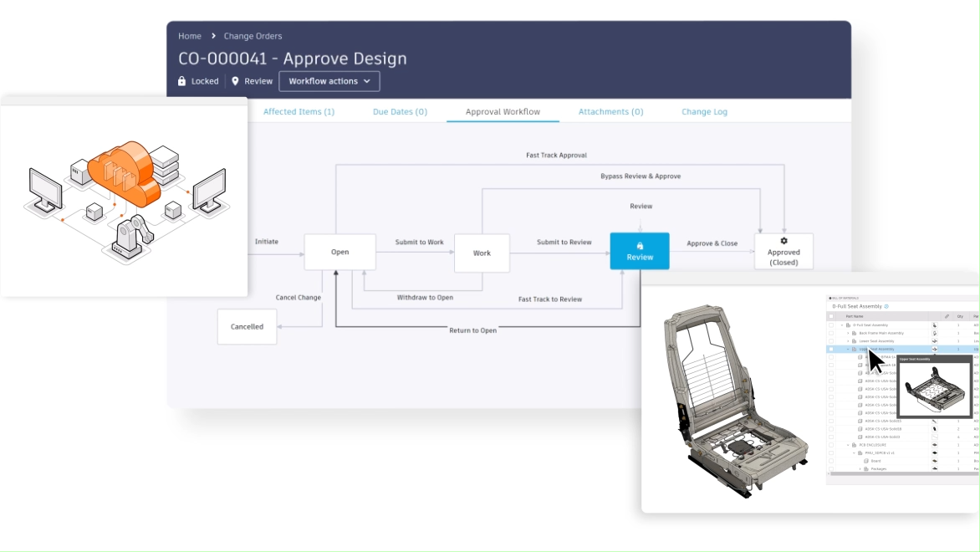Check the Packages row checkbox
The height and width of the screenshot is (552, 980).
(831, 469)
